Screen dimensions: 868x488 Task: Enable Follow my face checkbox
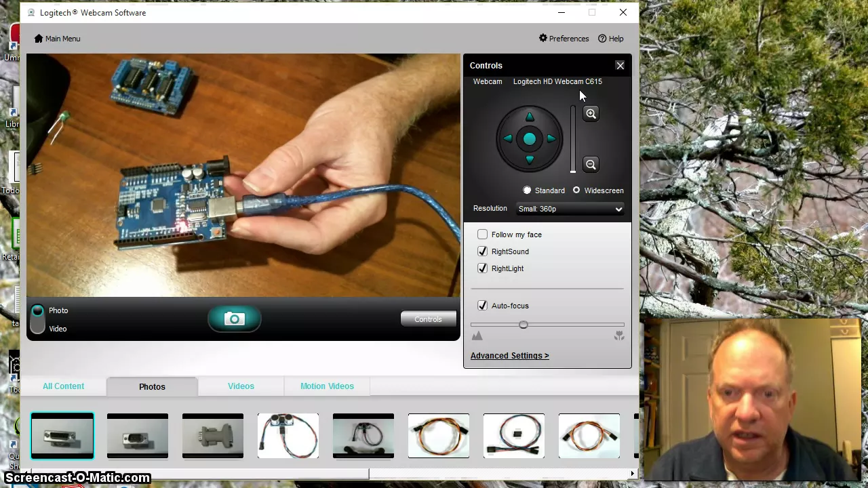482,235
